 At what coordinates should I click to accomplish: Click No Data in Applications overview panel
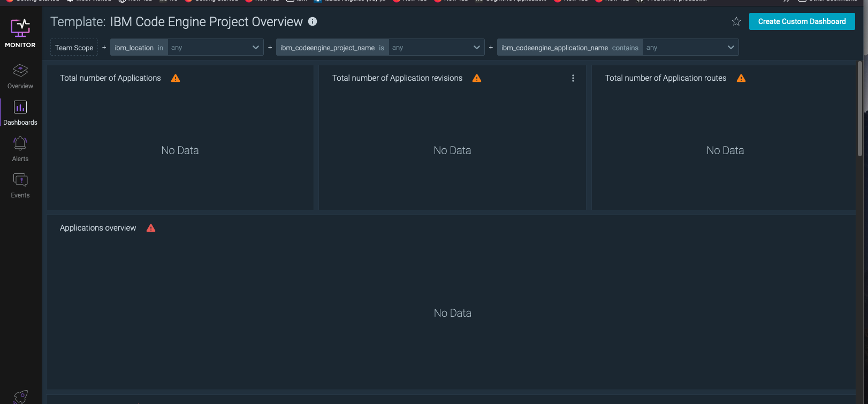click(452, 313)
